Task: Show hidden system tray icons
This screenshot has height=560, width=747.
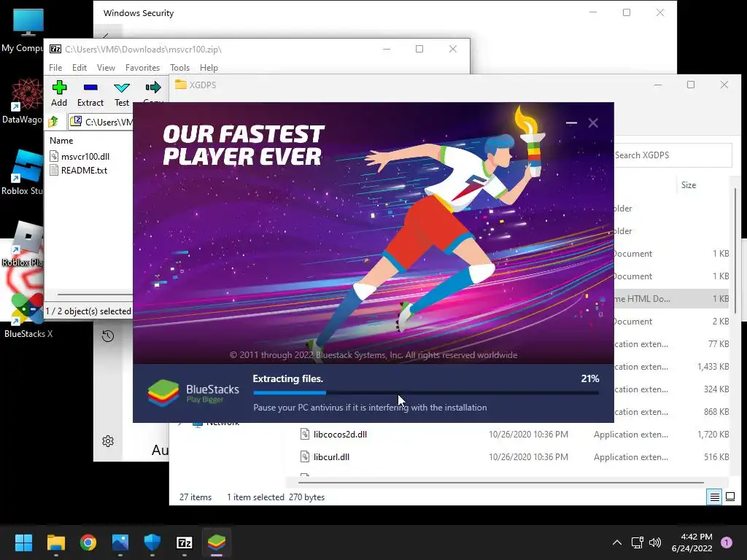Action: tap(617, 542)
